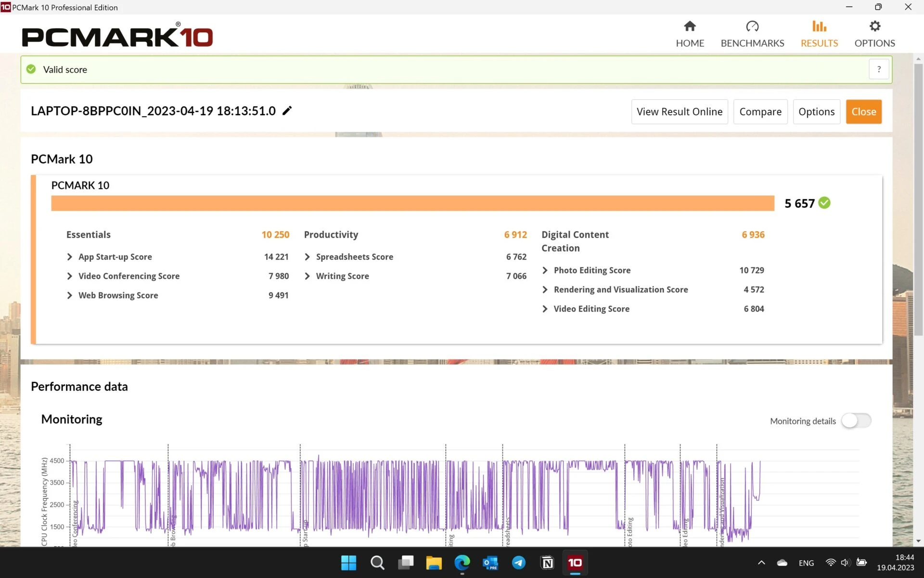This screenshot has width=924, height=578.
Task: Click the Productivity score 6 912
Action: [x=515, y=235]
